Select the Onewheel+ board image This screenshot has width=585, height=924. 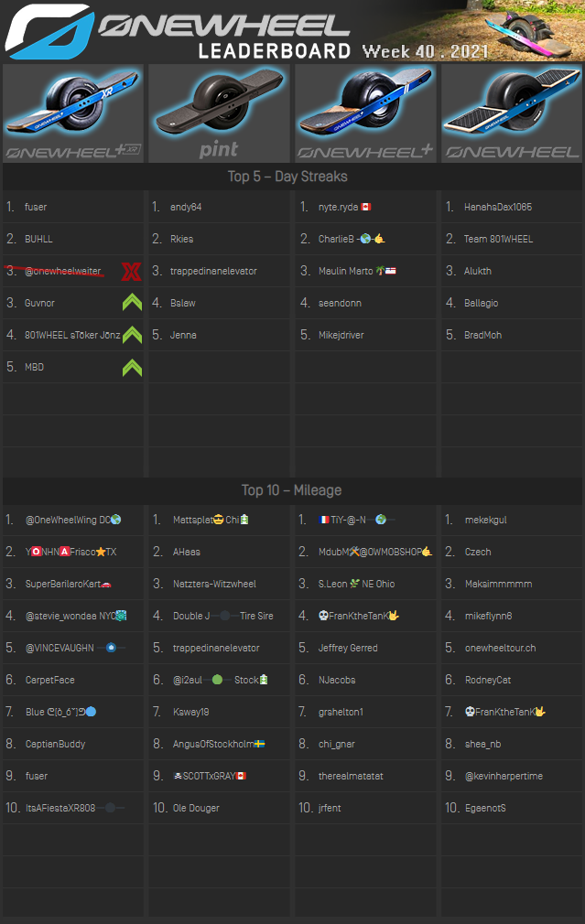(x=365, y=113)
